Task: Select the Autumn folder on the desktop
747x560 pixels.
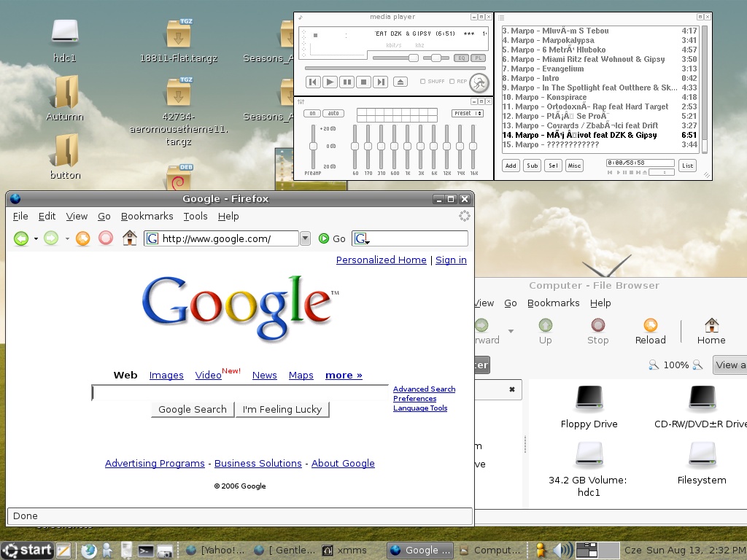Action: tap(65, 91)
